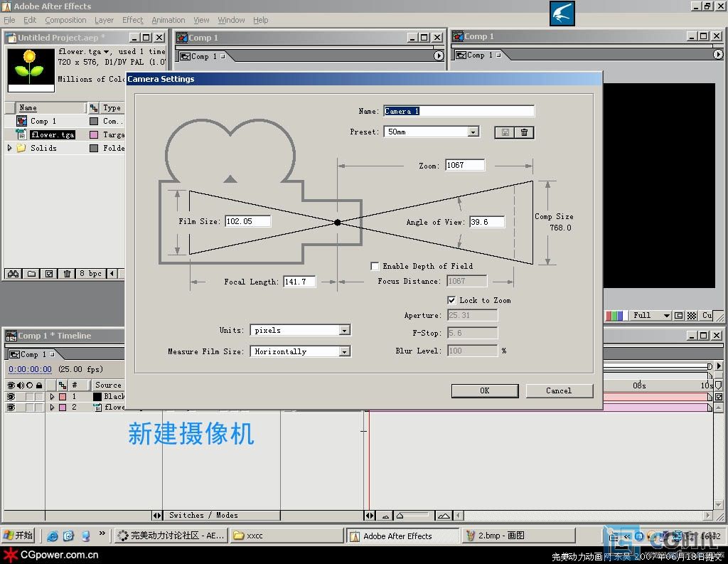Click the After Effects bird logo icon

562,13
